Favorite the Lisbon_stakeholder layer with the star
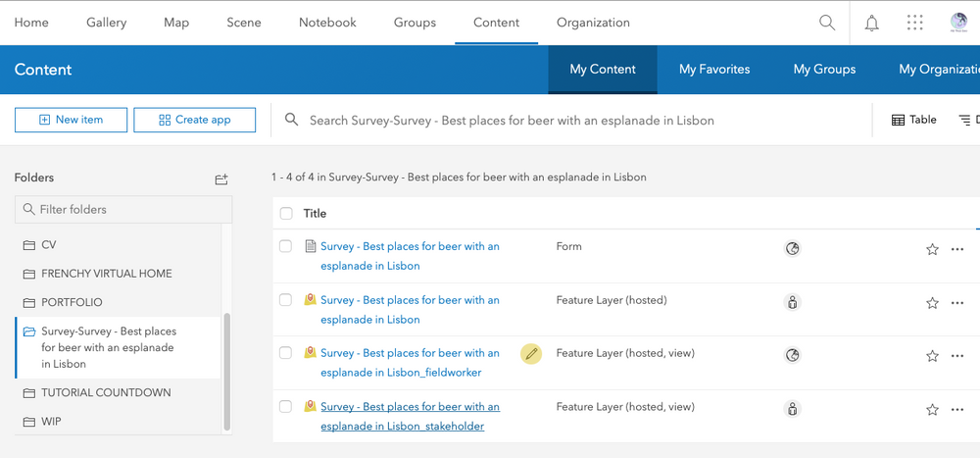The width and height of the screenshot is (980, 458). 932,409
